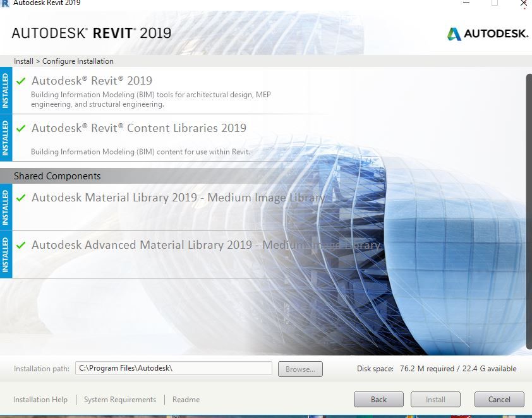Click the Shared Components section header
The height and width of the screenshot is (418, 532).
[57, 176]
